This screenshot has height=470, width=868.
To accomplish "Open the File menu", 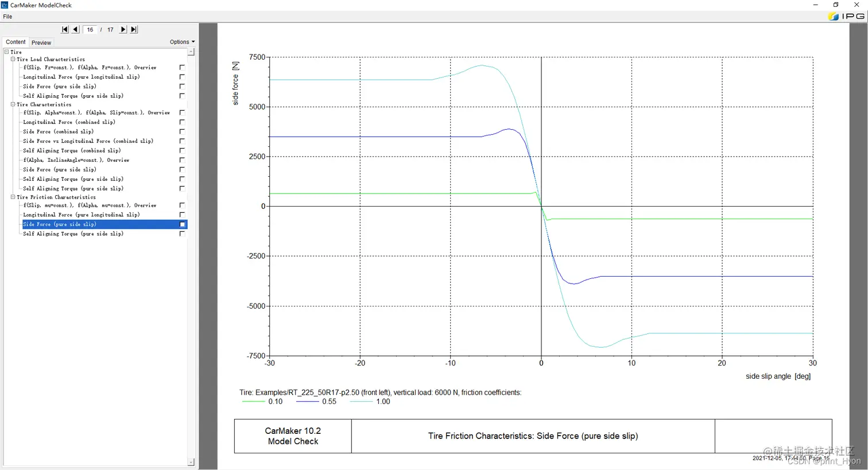I will point(7,17).
